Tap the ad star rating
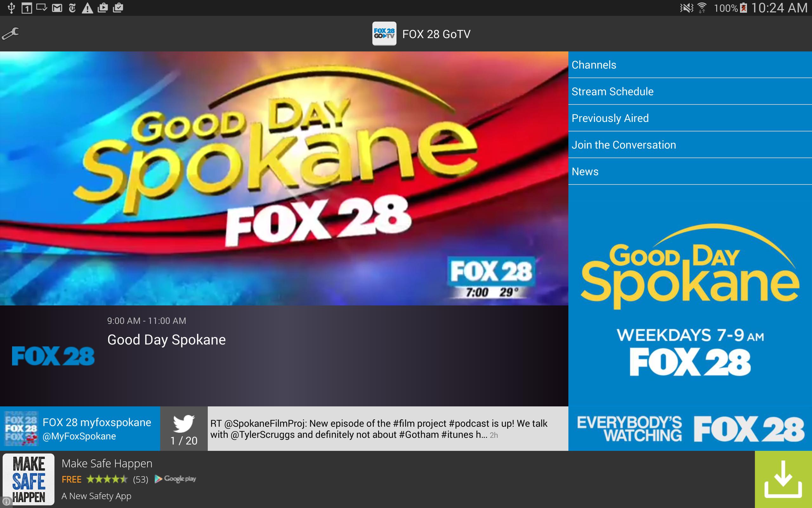Screen dimensions: 812x508 click(107, 479)
